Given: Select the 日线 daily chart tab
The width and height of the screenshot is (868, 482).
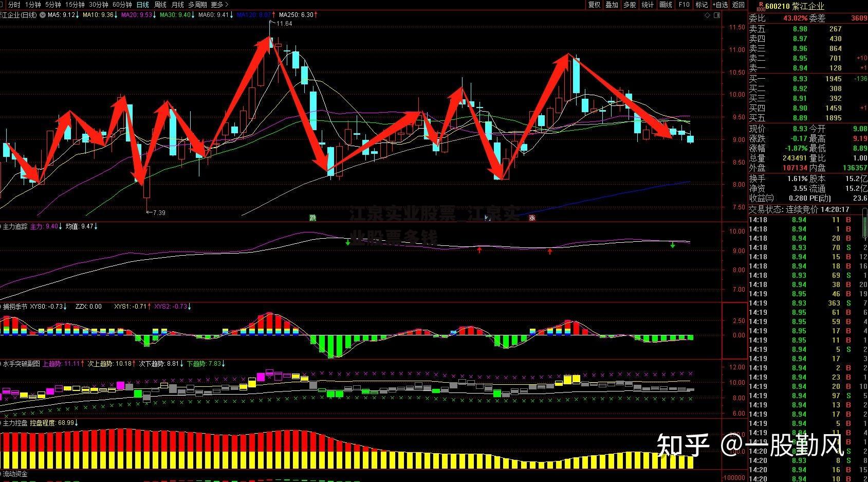Looking at the screenshot, I should point(143,5).
